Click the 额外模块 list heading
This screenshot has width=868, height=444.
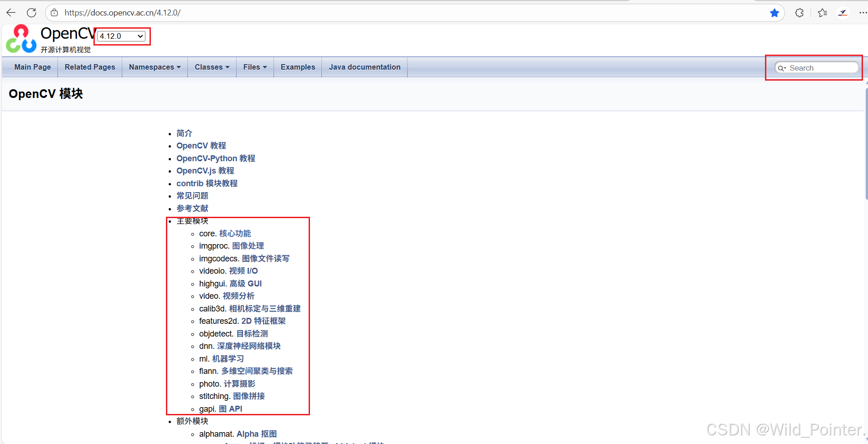point(192,421)
